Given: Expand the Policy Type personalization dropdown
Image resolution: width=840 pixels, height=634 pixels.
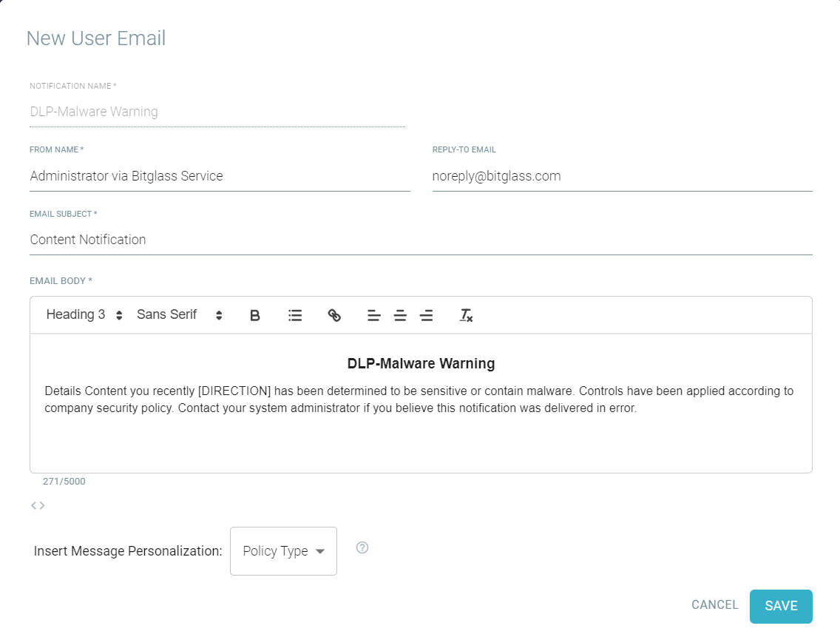Looking at the screenshot, I should (282, 550).
